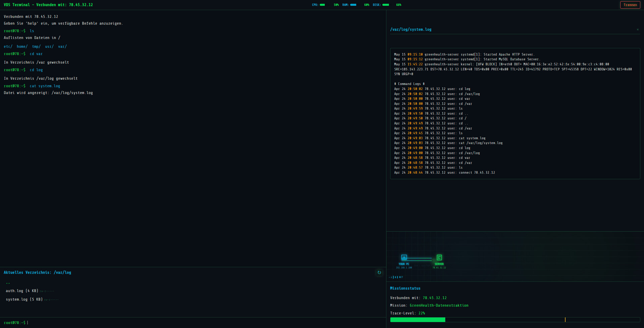The width and height of the screenshot is (644, 328).
Task: Click the DISK usage indicator bar
Action: (x=386, y=5)
